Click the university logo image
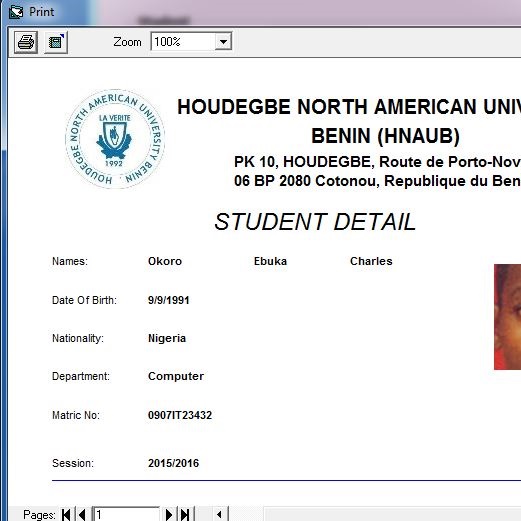The height and width of the screenshot is (521, 521). [115, 139]
